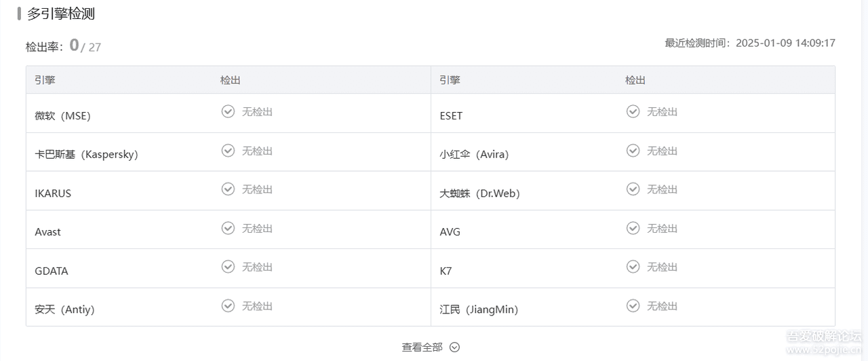Click the AVG row check icon
The height and width of the screenshot is (361, 868).
click(x=633, y=229)
